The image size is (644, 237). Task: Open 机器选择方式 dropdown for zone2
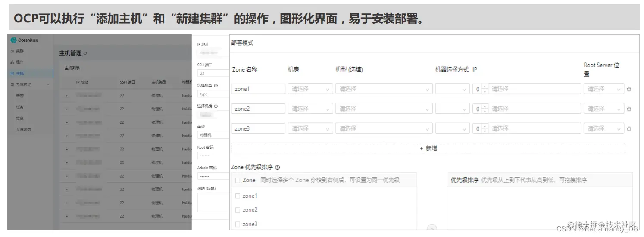pos(452,109)
